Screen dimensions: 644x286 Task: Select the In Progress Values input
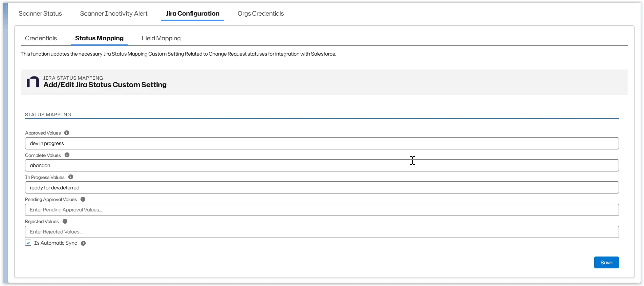pyautogui.click(x=322, y=187)
